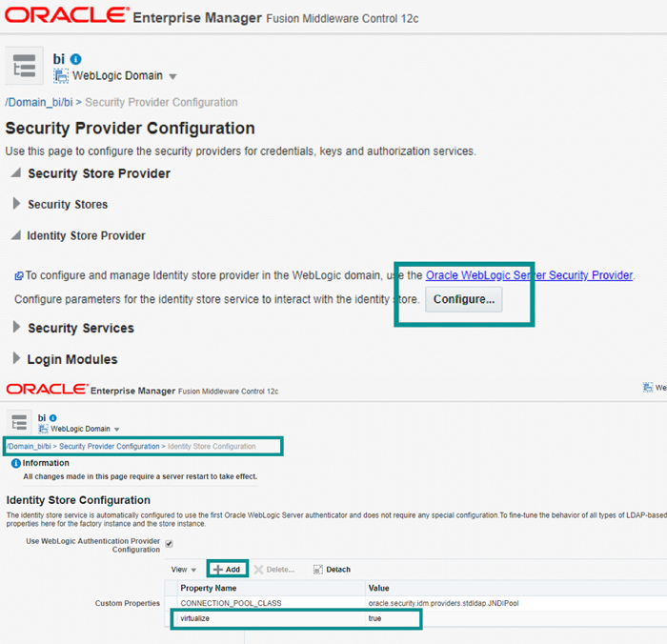Click the Oracle logo in lower header
667x644 pixels.
tap(47, 390)
